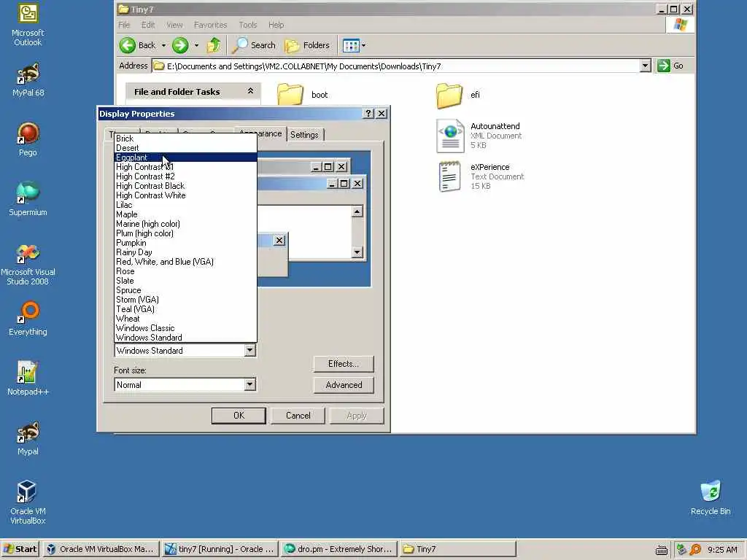The height and width of the screenshot is (560, 747).
Task: Open the File menu in Tiny7 window
Action: (124, 25)
